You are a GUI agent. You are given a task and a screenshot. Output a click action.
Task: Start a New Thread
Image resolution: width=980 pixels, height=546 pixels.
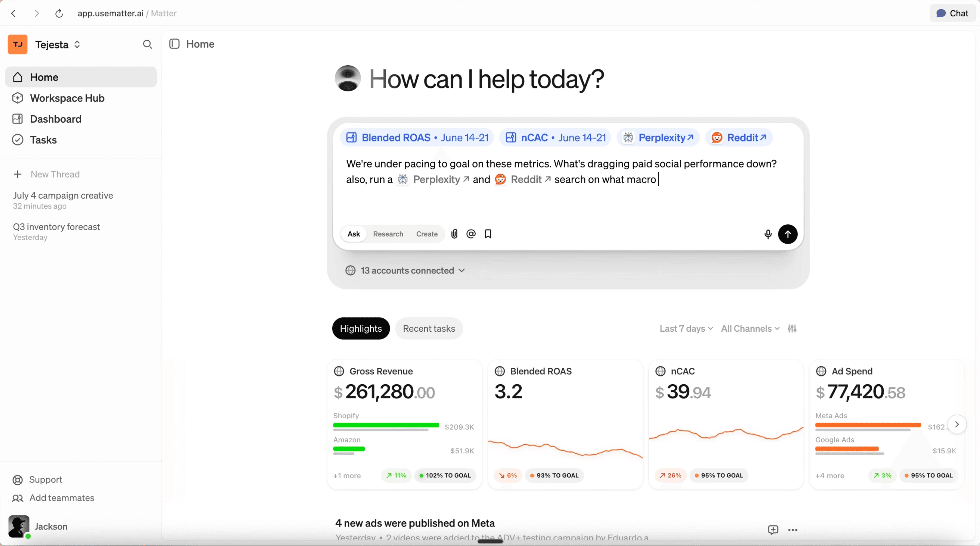(x=55, y=174)
